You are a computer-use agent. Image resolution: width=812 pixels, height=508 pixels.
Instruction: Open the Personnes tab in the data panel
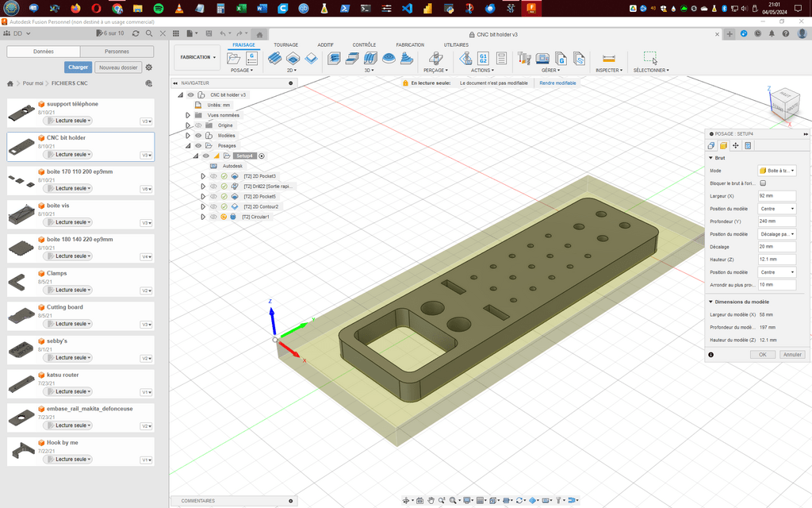pos(117,52)
